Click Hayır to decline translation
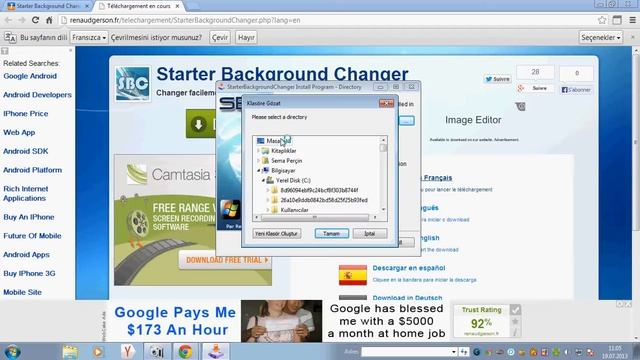 [x=246, y=38]
